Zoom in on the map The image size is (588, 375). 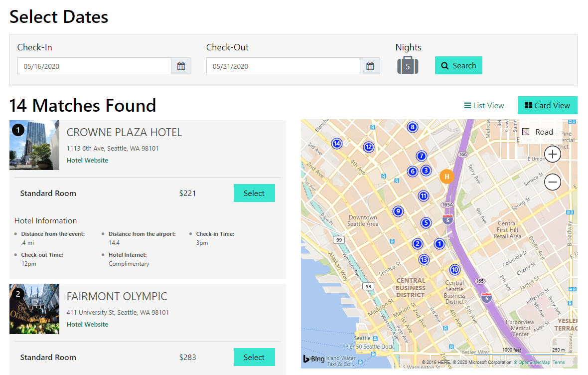click(x=553, y=154)
